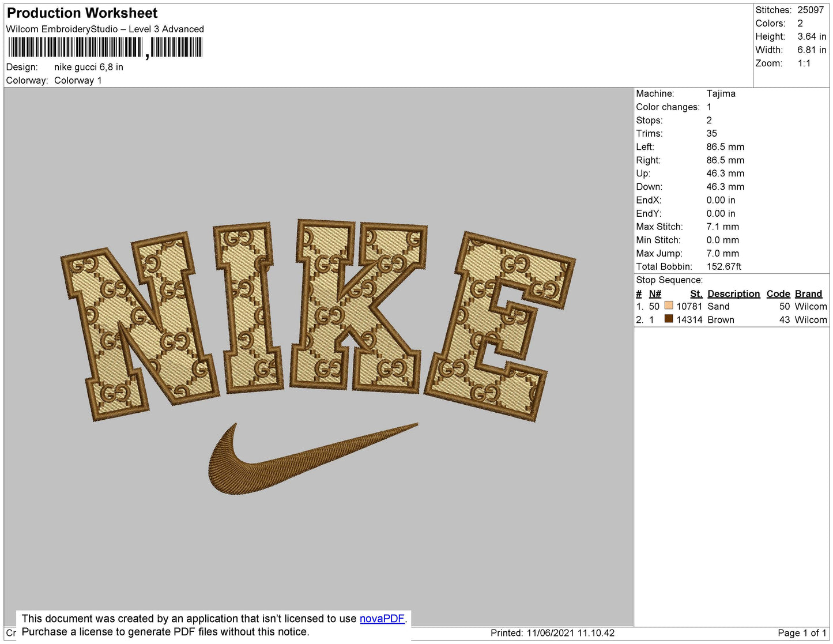Select the machine value Tajima
Screen dimensions: 833x644
[721, 93]
